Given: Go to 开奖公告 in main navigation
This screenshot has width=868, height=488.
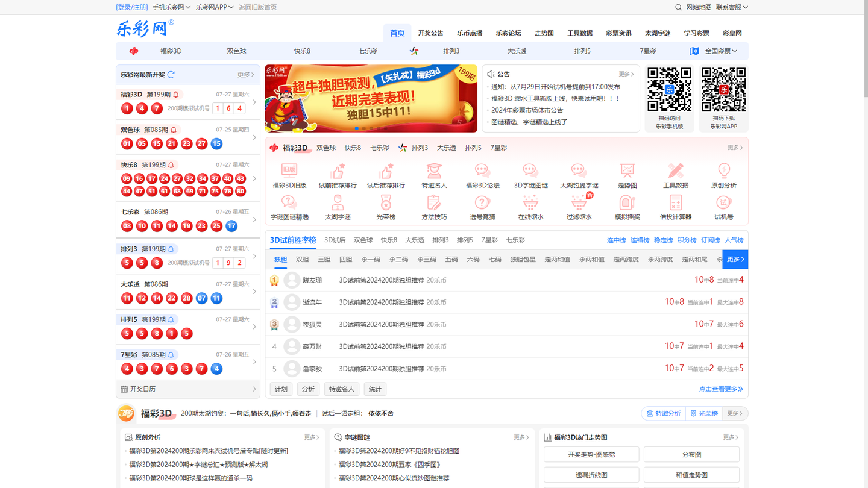Looking at the screenshot, I should 430,33.
